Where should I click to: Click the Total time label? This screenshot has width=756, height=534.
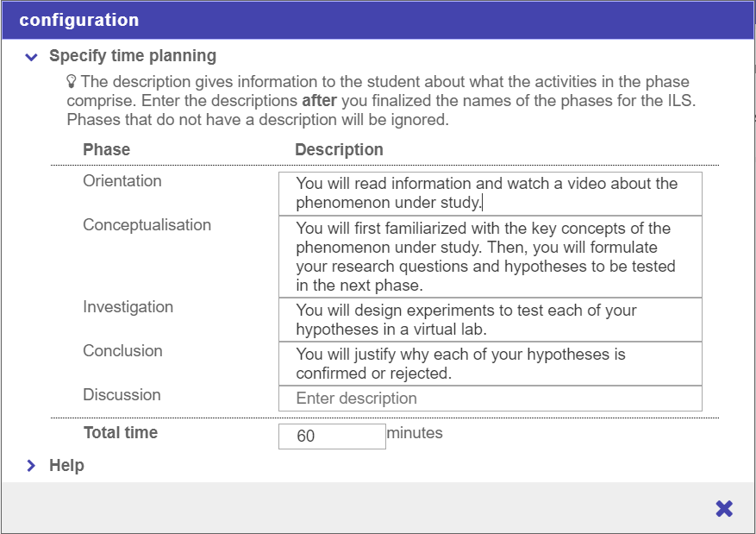121,433
